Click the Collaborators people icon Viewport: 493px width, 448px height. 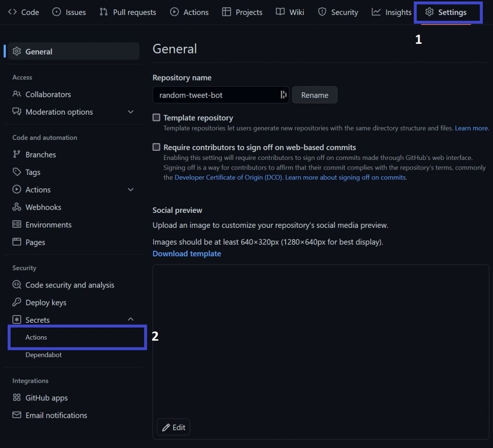pyautogui.click(x=17, y=94)
